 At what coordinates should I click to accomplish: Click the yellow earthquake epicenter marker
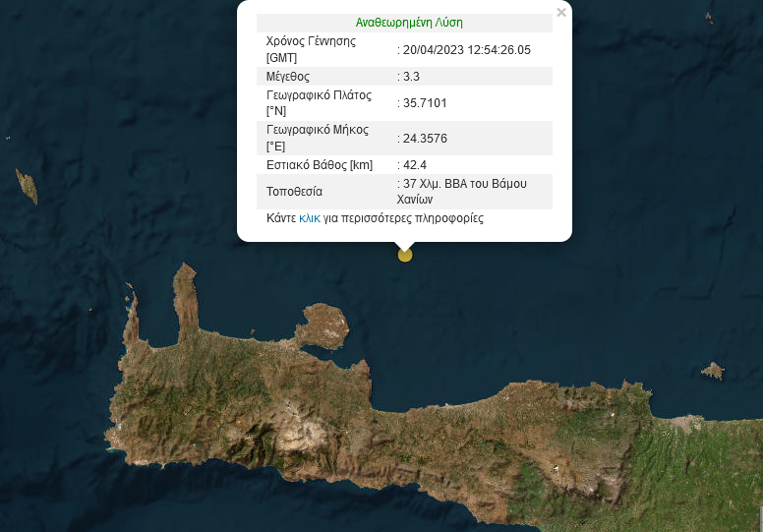pyautogui.click(x=404, y=255)
